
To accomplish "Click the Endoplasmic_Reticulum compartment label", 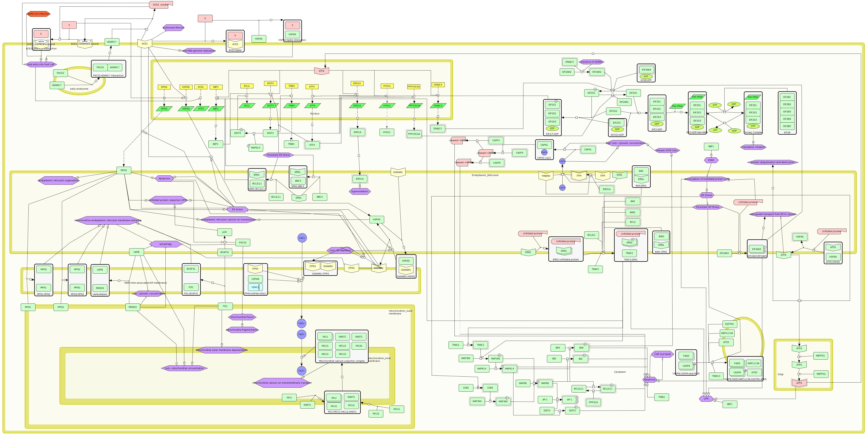I will tap(485, 175).
